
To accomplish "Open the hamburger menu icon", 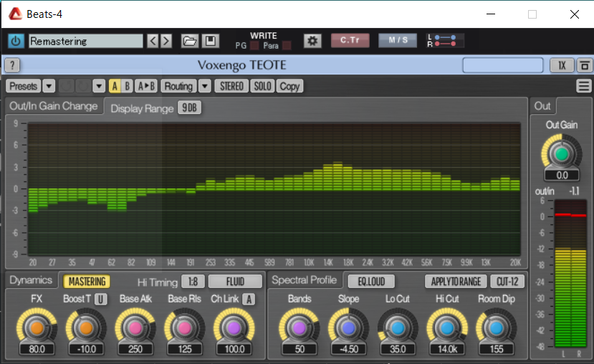I will 583,86.
